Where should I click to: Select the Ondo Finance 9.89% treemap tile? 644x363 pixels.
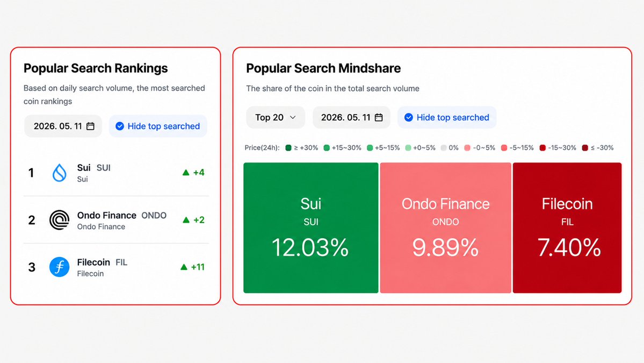pos(446,227)
